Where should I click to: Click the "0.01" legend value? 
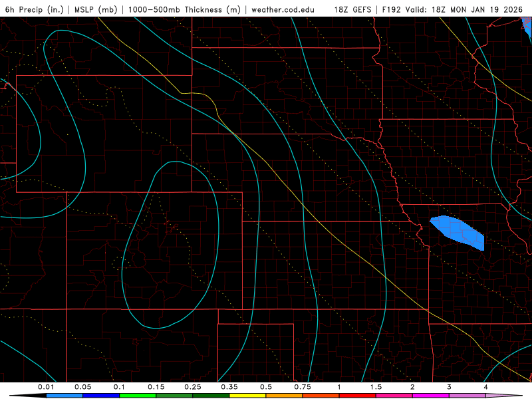46,387
